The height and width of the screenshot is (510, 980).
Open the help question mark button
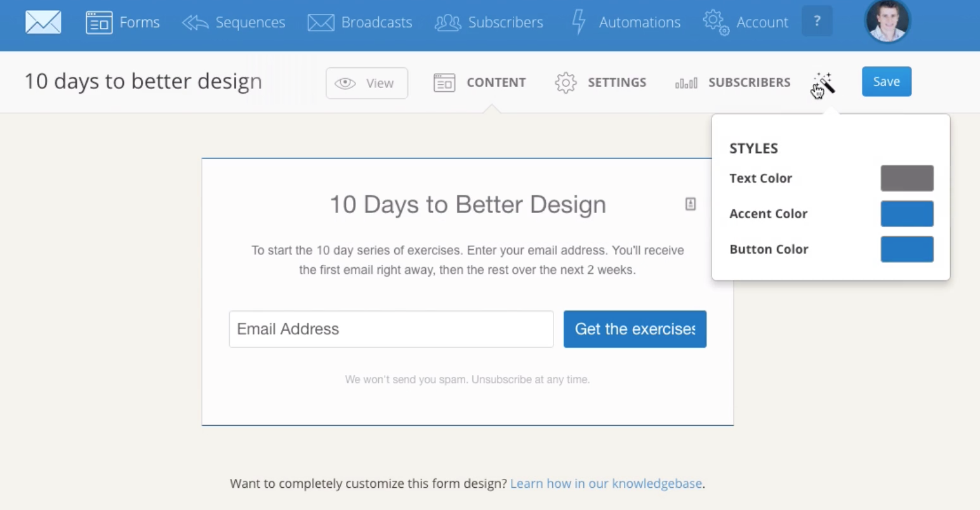817,22
